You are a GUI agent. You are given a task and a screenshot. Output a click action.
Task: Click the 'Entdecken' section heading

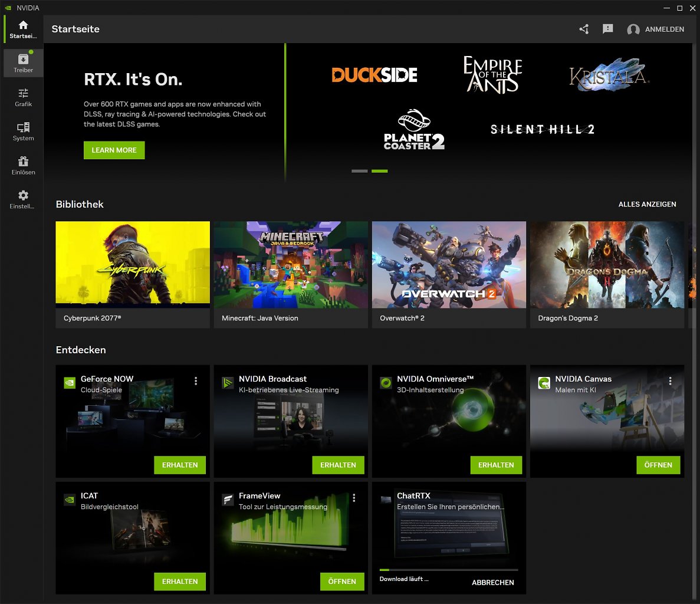pyautogui.click(x=81, y=350)
